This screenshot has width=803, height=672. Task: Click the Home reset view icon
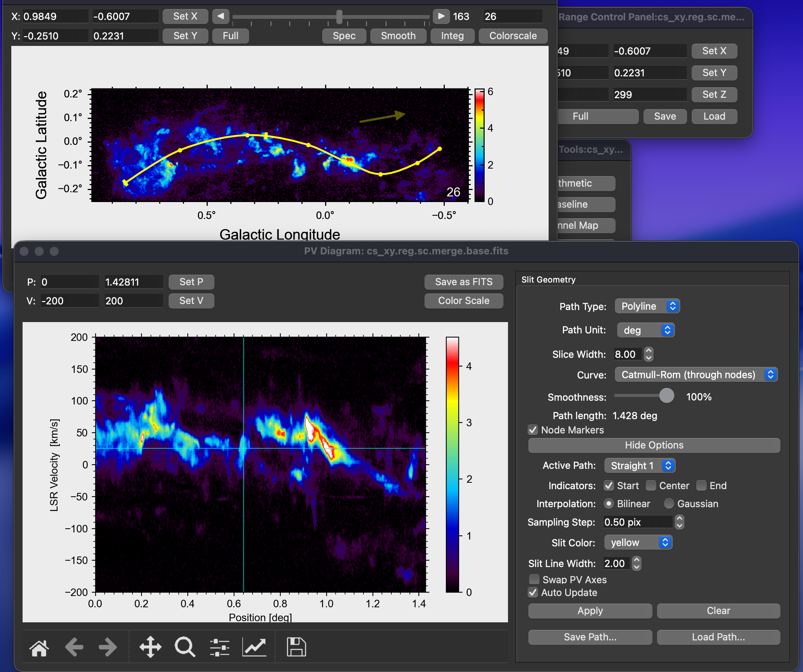(39, 648)
